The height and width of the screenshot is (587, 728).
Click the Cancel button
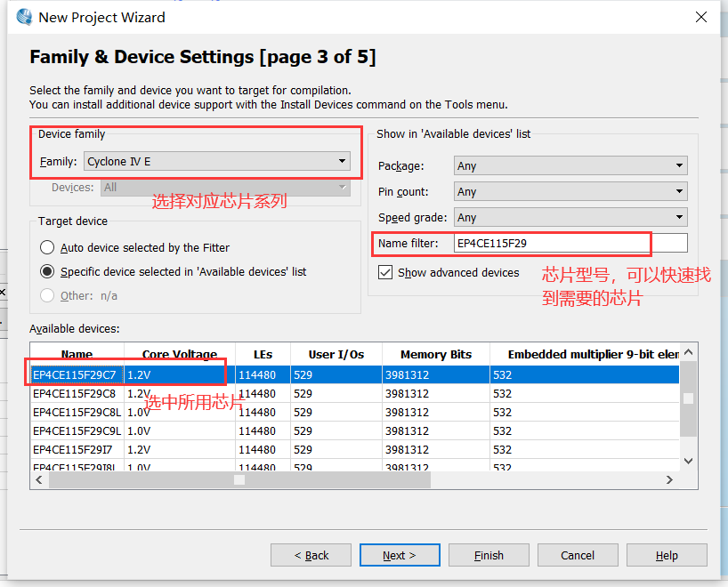click(578, 555)
